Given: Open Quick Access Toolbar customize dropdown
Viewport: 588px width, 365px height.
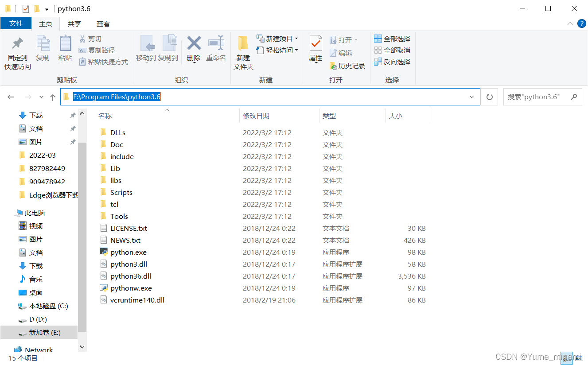Looking at the screenshot, I should point(47,9).
